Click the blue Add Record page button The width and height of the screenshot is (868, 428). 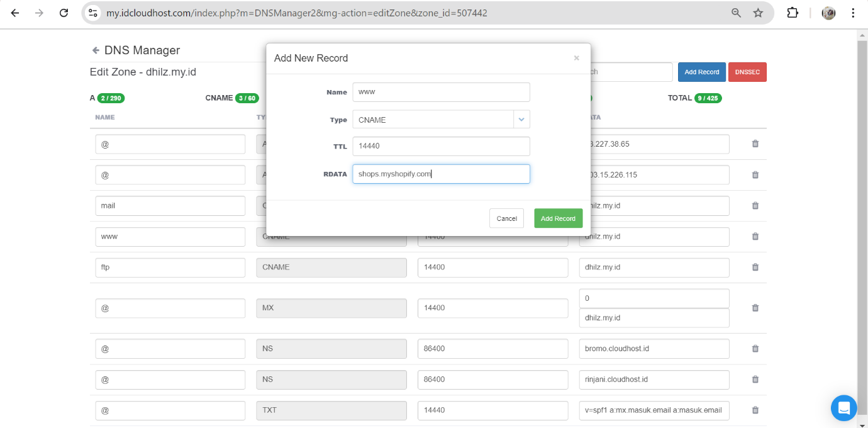702,72
